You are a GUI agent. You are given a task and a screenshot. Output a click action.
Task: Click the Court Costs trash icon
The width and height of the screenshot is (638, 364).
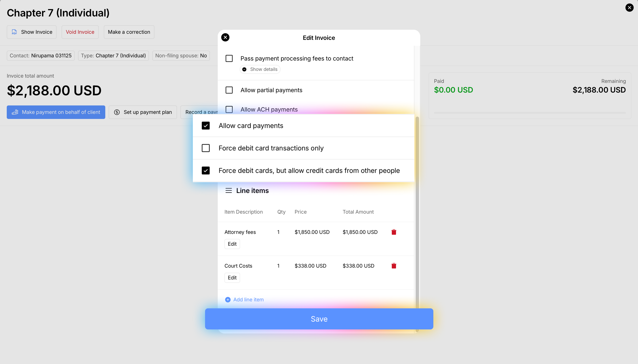[x=394, y=266]
